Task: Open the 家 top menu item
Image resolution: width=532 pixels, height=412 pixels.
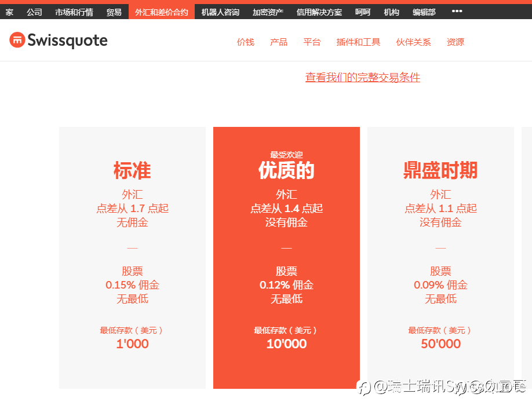Action: 9,12
